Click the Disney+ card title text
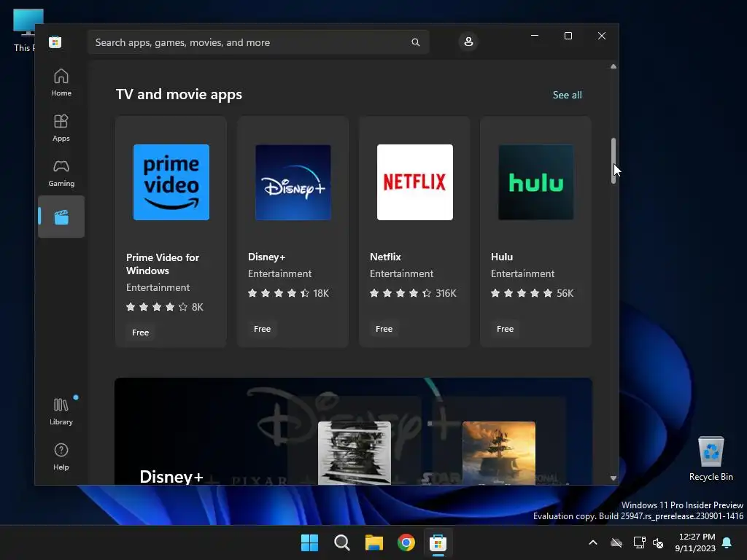The height and width of the screenshot is (560, 747). 267,257
